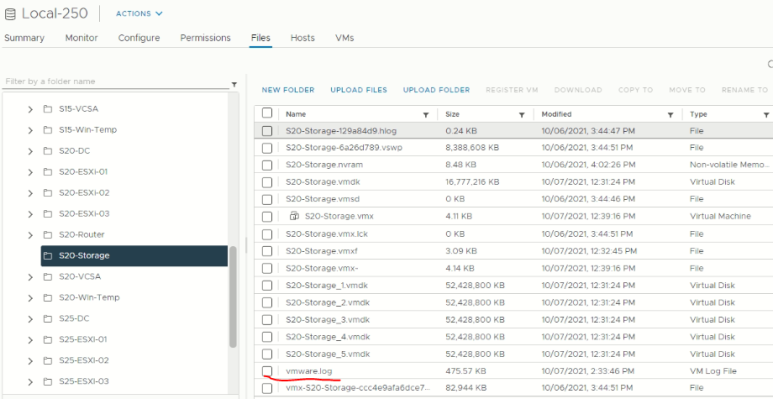
Task: Go to the VMs tab
Action: tap(345, 38)
